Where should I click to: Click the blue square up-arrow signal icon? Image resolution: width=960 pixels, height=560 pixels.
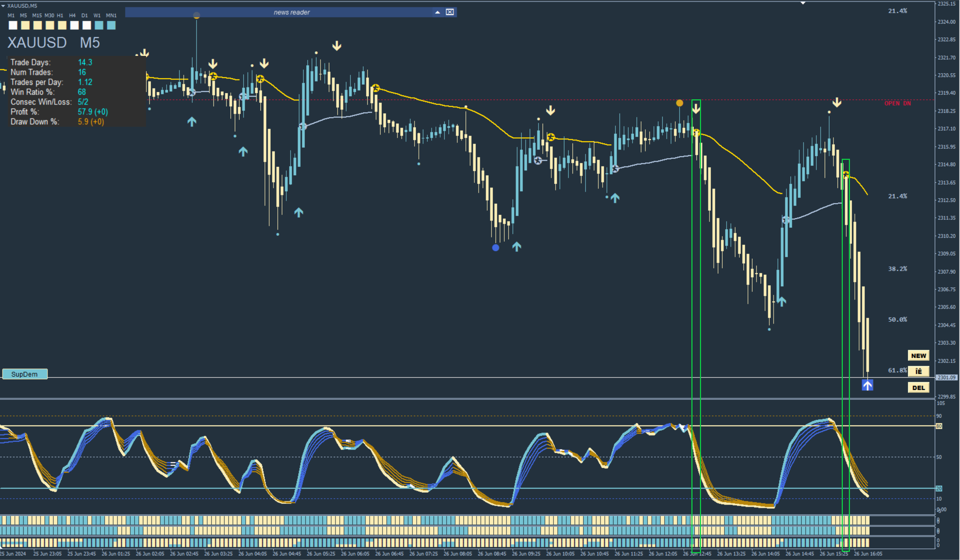coord(867,386)
